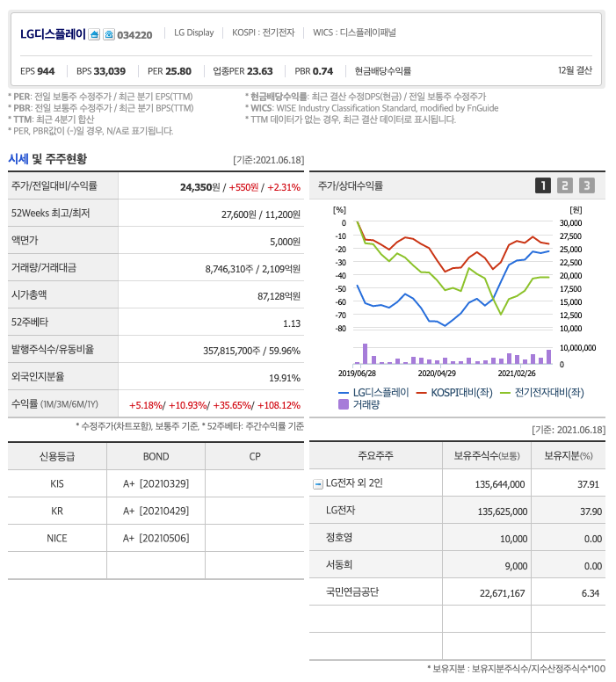The image size is (616, 682).
Task: Select the chart date label 2020/04/29
Action: point(437,374)
